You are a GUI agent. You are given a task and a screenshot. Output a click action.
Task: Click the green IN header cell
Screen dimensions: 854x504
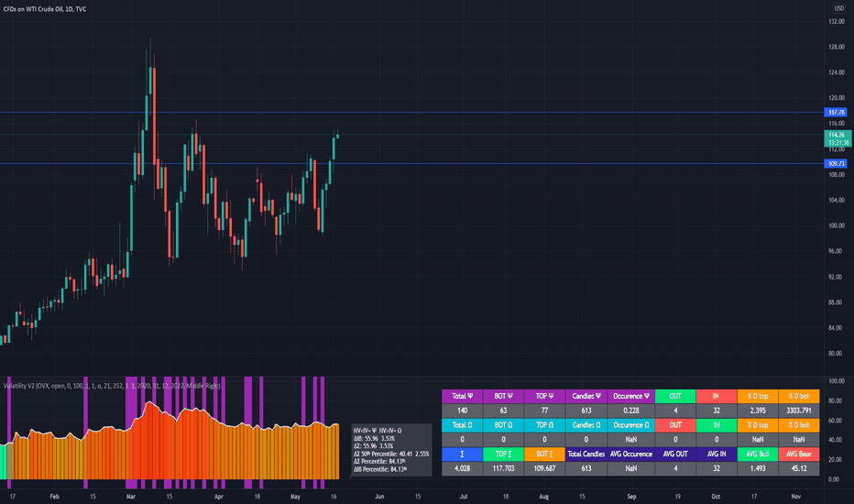[x=717, y=425]
